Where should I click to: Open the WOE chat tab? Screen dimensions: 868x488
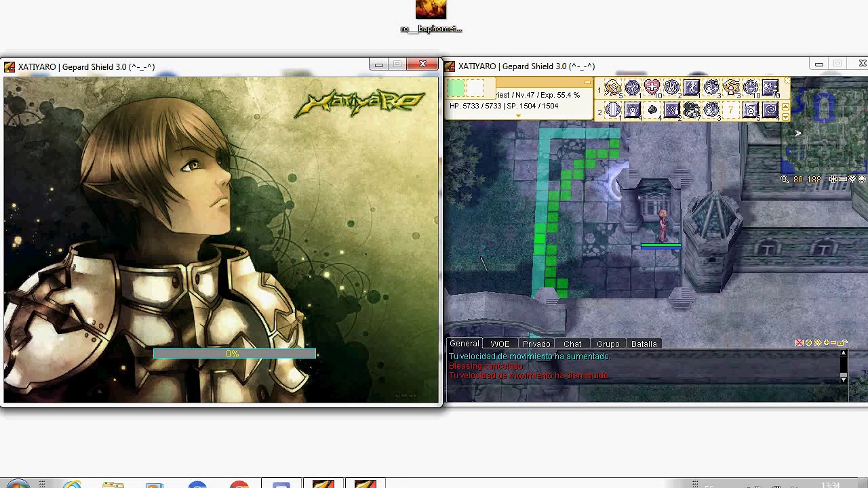500,344
